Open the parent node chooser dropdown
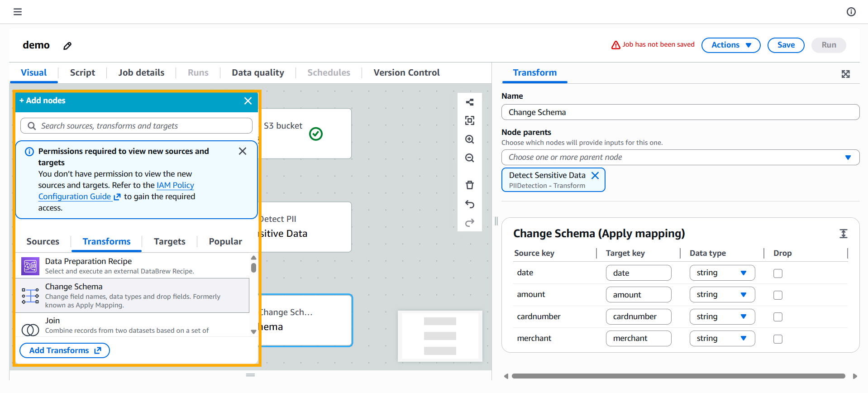The image size is (868, 393). click(x=680, y=158)
